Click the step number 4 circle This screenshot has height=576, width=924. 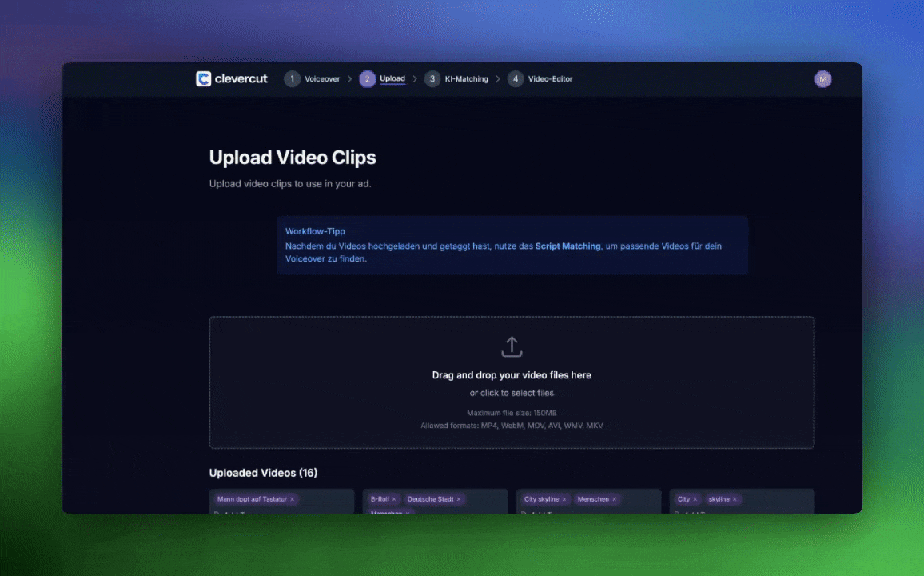pyautogui.click(x=515, y=79)
